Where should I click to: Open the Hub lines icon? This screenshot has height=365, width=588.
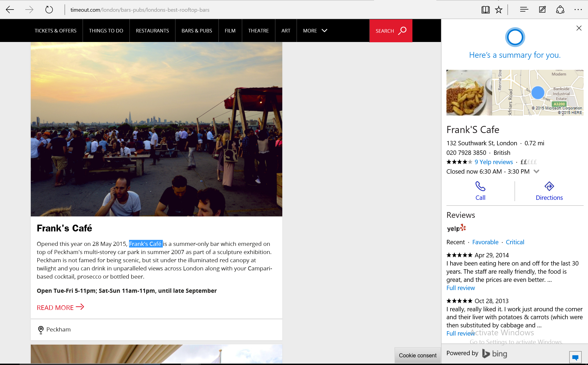pyautogui.click(x=524, y=10)
